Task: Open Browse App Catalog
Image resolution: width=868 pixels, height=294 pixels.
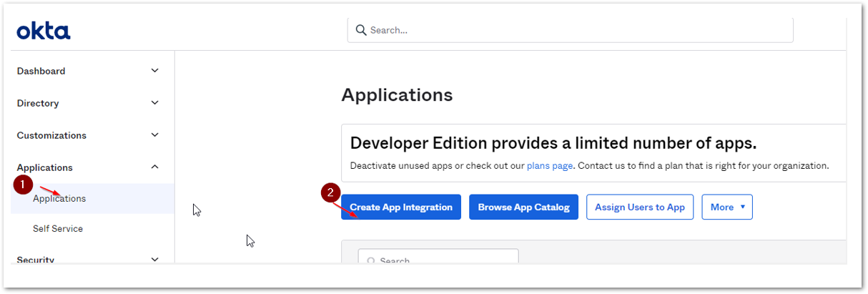Action: point(523,207)
